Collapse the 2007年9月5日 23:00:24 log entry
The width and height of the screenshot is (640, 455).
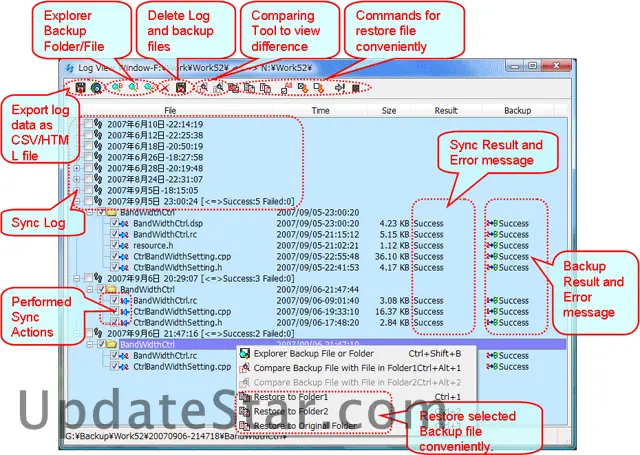77,201
